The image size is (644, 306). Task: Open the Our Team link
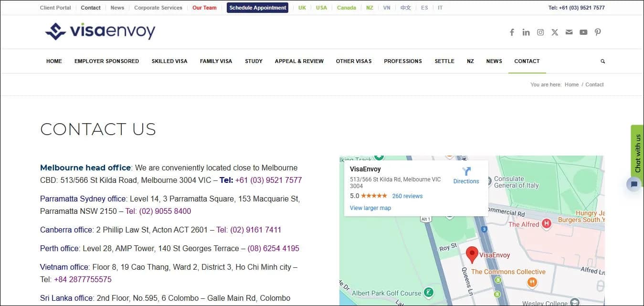coord(204,8)
